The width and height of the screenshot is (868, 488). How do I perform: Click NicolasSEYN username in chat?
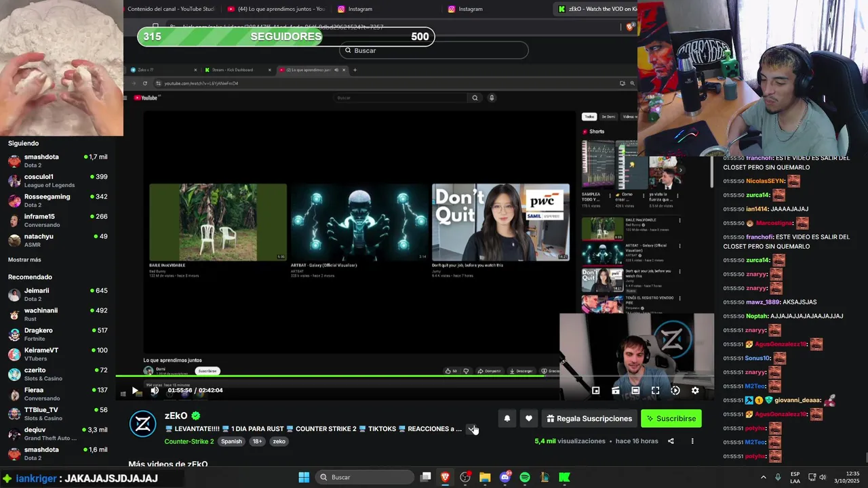point(765,181)
